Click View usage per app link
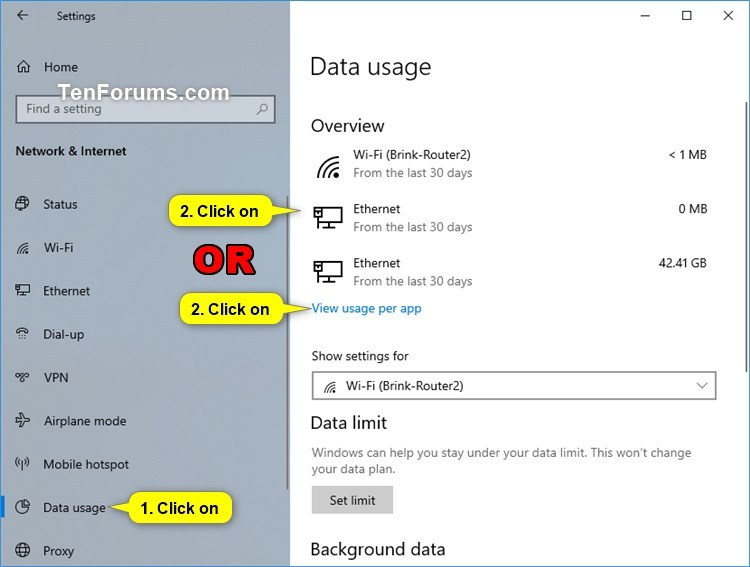The height and width of the screenshot is (567, 750). point(366,309)
